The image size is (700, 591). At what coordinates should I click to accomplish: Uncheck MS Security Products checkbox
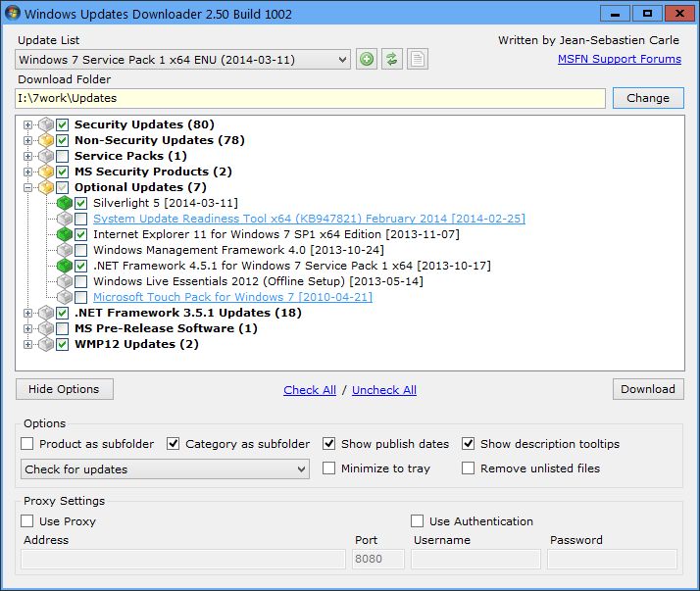[63, 172]
